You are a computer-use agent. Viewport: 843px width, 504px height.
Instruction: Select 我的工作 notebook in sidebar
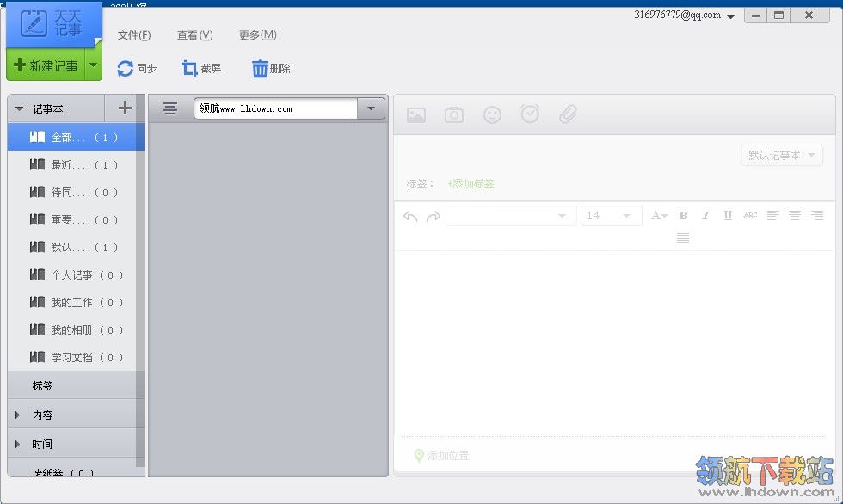click(x=71, y=303)
